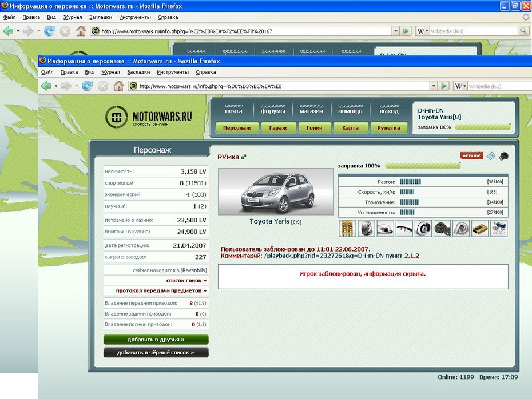
Task: Click D-i-m-ON's заправка fuel bar in header
Action: coord(482,127)
